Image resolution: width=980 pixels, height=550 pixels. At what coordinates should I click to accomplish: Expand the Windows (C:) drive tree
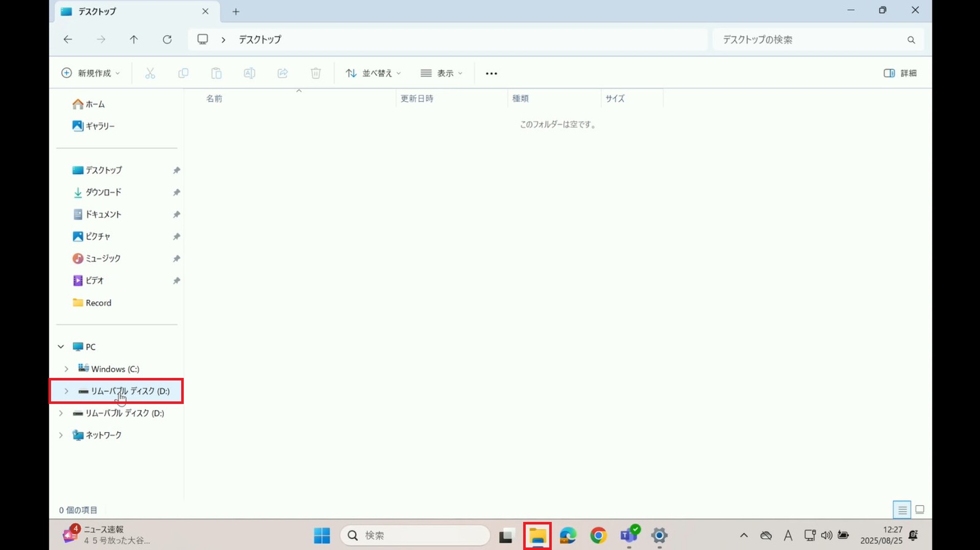pyautogui.click(x=66, y=369)
